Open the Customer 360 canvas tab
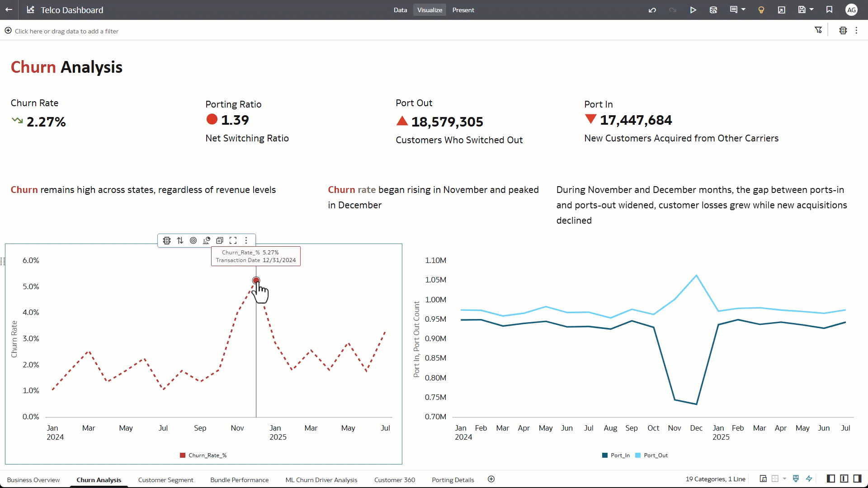Viewport: 868px width, 488px height. click(x=394, y=480)
